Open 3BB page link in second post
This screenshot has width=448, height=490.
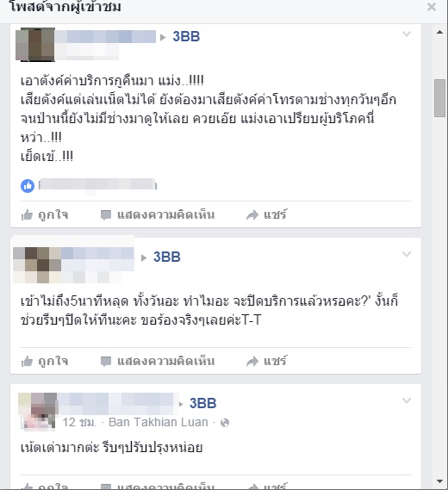tap(167, 257)
